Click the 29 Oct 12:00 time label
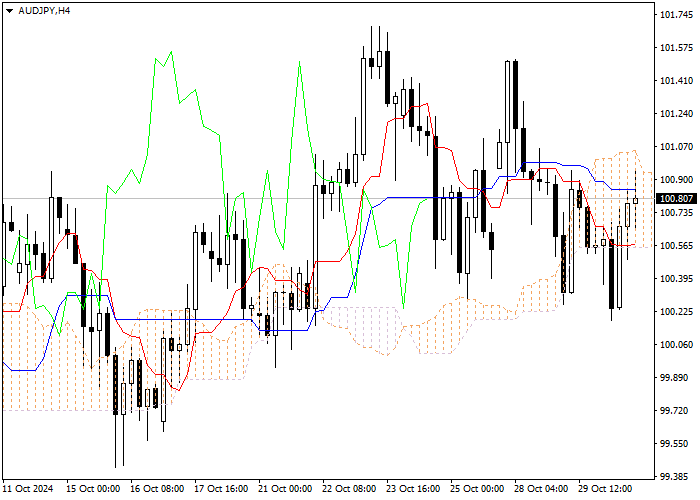Image resolution: width=700 pixels, height=500 pixels. pos(605,489)
